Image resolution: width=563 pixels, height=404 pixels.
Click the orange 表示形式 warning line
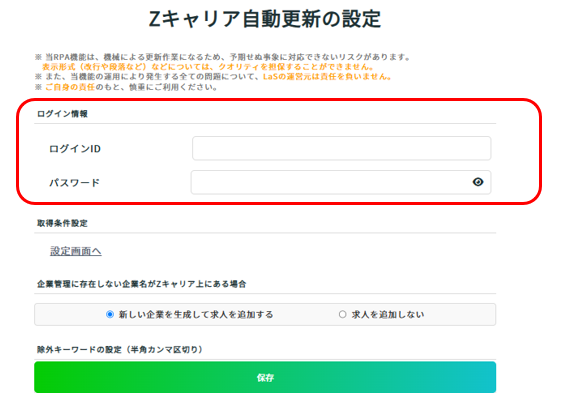point(208,67)
